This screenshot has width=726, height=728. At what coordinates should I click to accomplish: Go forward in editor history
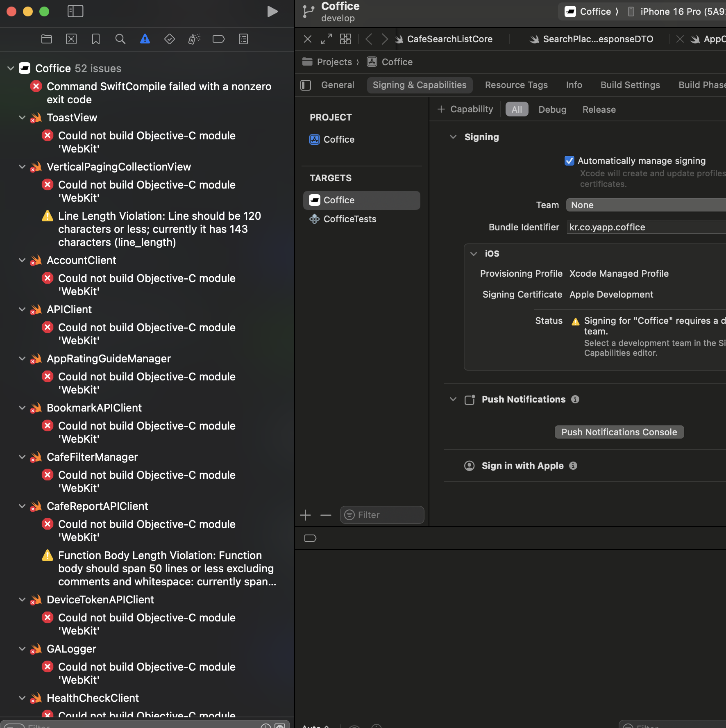point(384,39)
